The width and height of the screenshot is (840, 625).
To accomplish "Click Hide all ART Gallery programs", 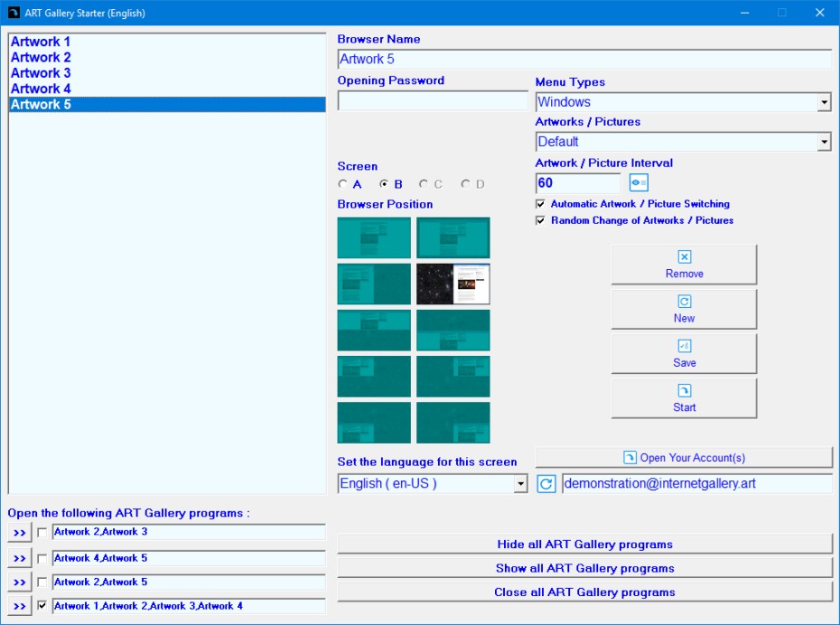I will (x=584, y=544).
